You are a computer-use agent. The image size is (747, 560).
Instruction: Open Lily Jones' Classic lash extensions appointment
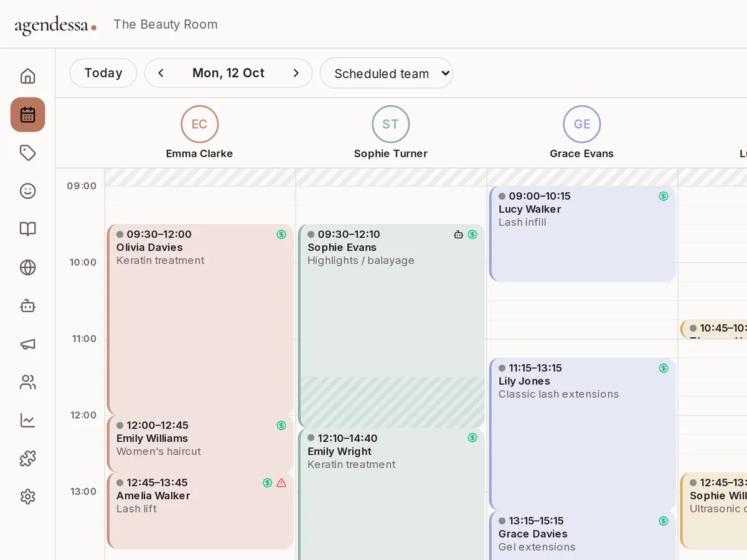[x=582, y=434]
